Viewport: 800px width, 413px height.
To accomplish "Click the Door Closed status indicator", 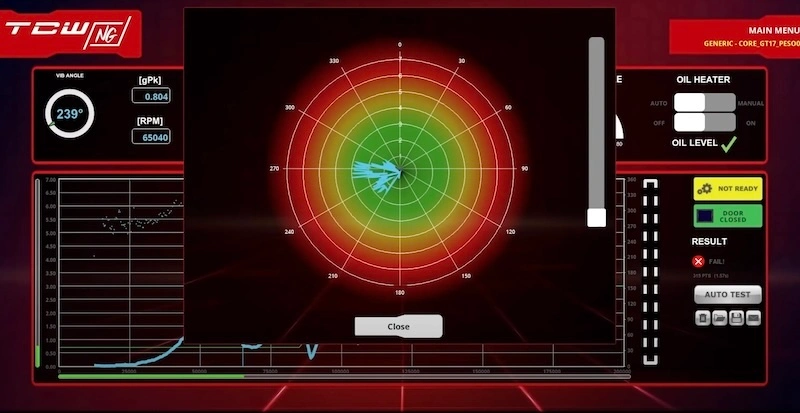I will click(727, 215).
